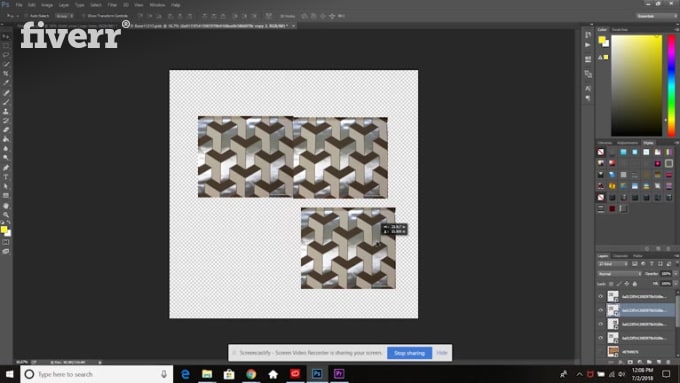The width and height of the screenshot is (680, 383).
Task: Hide the highlighted selected layer eye icon
Action: (601, 310)
